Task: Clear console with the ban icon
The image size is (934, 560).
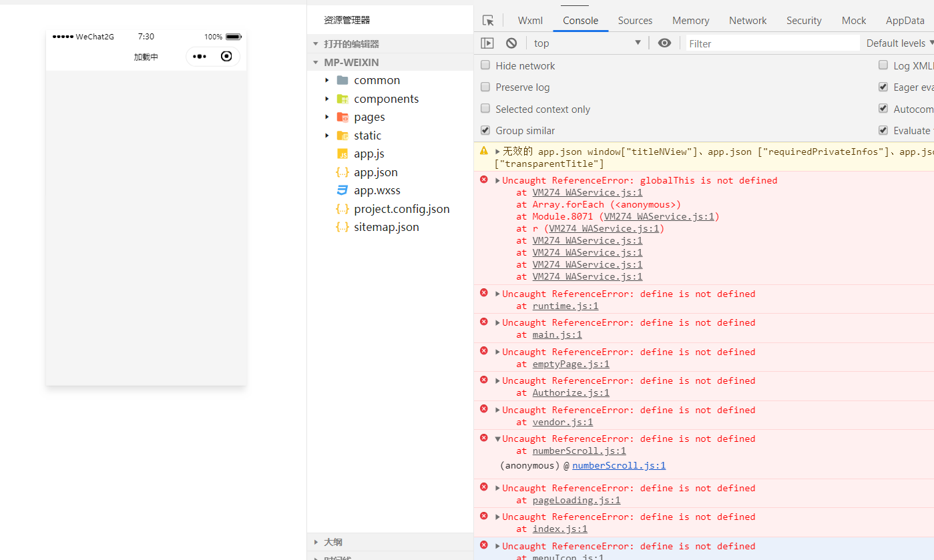Action: [x=511, y=43]
